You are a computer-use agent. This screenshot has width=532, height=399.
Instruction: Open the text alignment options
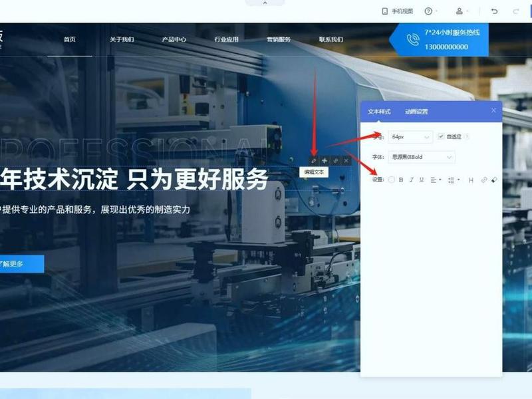(x=436, y=180)
